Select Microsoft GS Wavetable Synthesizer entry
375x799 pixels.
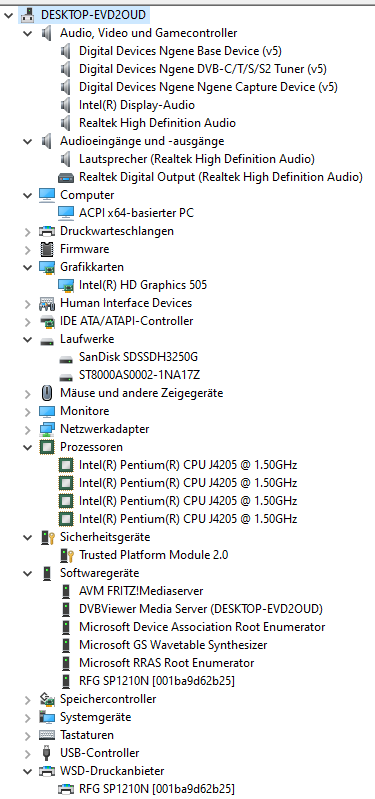pos(173,645)
